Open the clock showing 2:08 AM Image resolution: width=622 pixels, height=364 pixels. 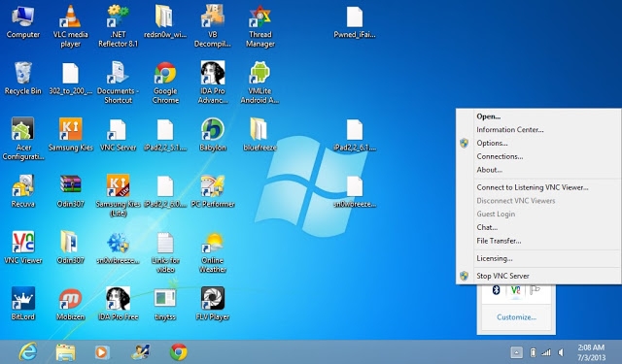coord(591,352)
